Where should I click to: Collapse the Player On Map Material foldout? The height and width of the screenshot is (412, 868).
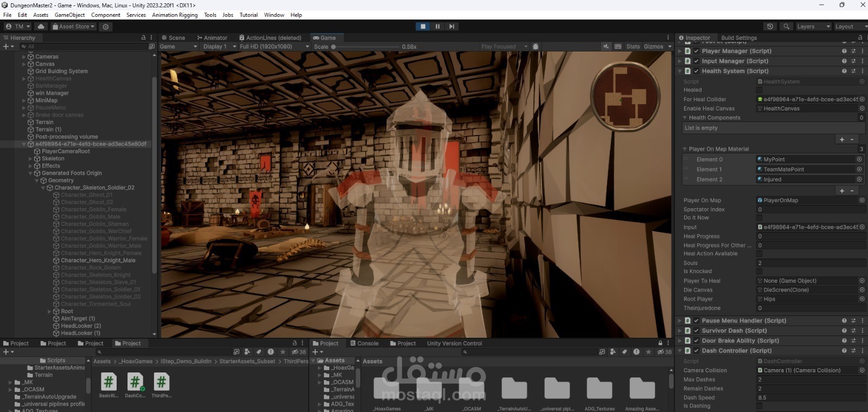click(x=685, y=149)
